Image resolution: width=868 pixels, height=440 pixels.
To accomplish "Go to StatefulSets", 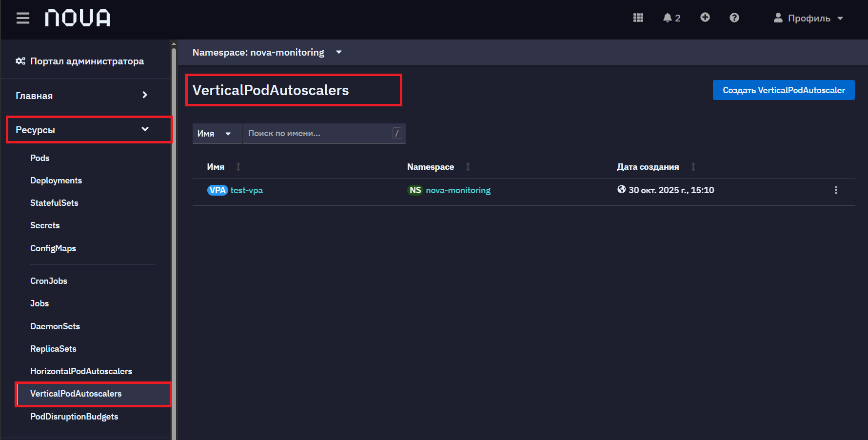I will (x=54, y=203).
